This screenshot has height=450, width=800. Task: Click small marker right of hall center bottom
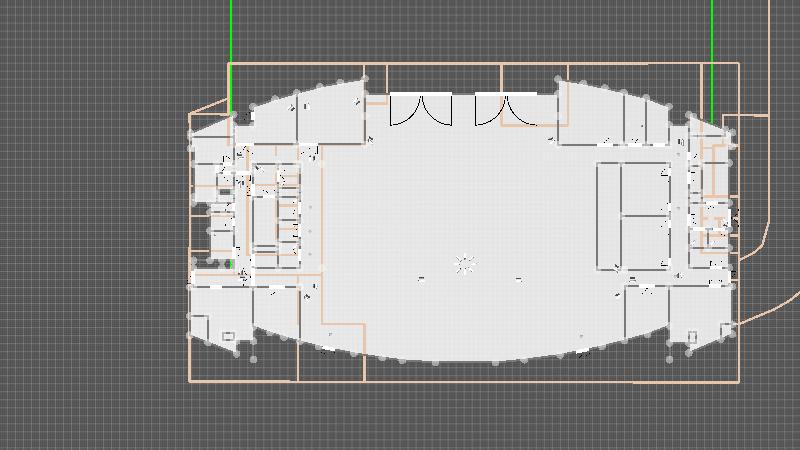(x=518, y=279)
